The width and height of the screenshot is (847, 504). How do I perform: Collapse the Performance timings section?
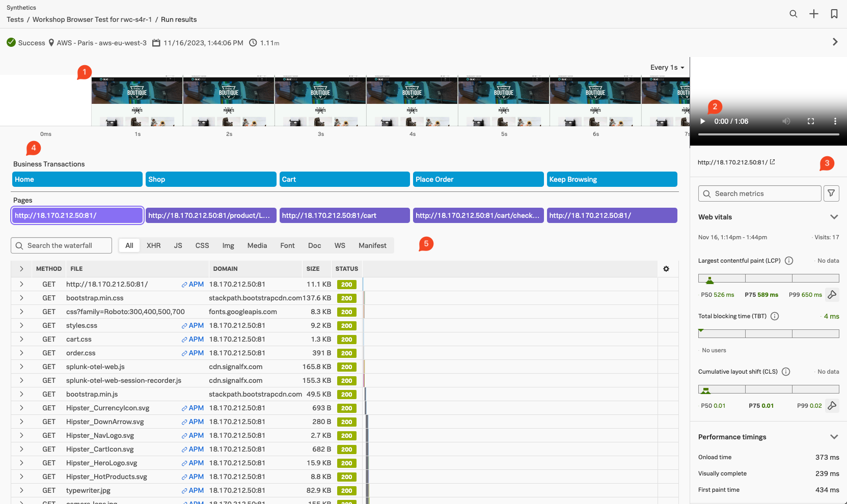coord(834,437)
